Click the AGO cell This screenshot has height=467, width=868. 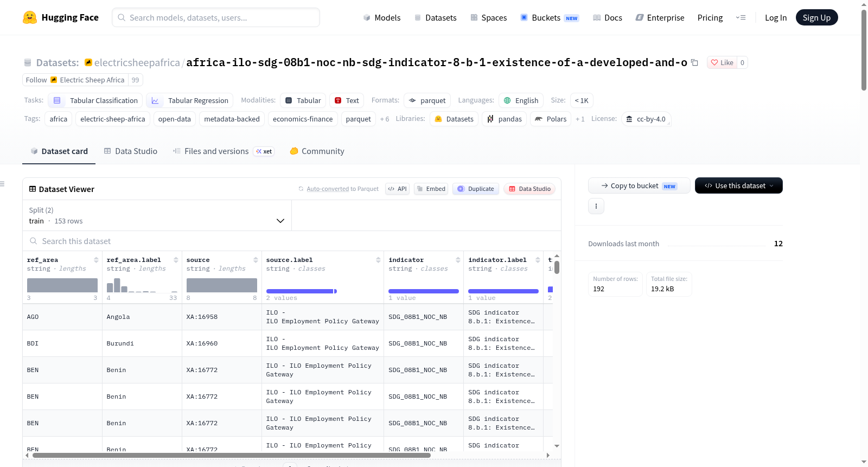pos(62,317)
